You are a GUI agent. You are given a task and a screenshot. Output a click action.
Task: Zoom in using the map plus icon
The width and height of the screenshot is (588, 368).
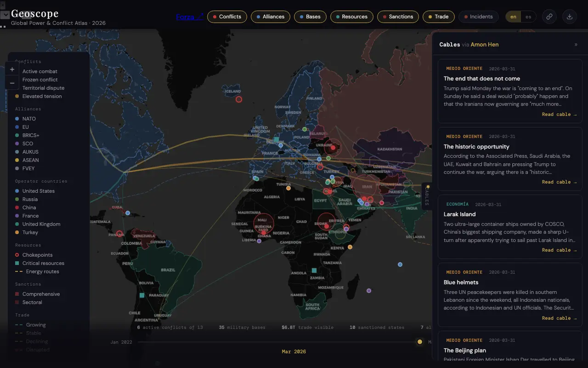[x=12, y=69]
